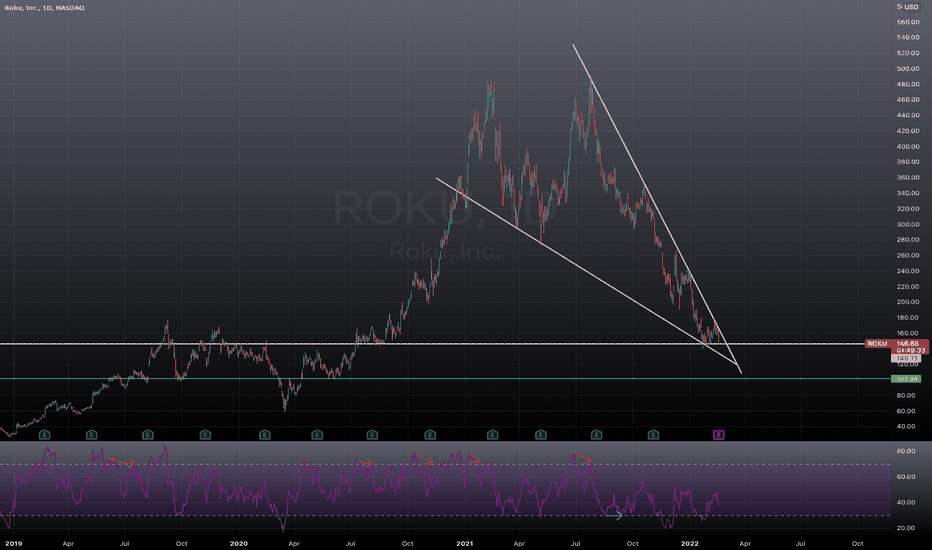
Task: Click the Apr label after 2022 on time axis
Action: coord(745,543)
